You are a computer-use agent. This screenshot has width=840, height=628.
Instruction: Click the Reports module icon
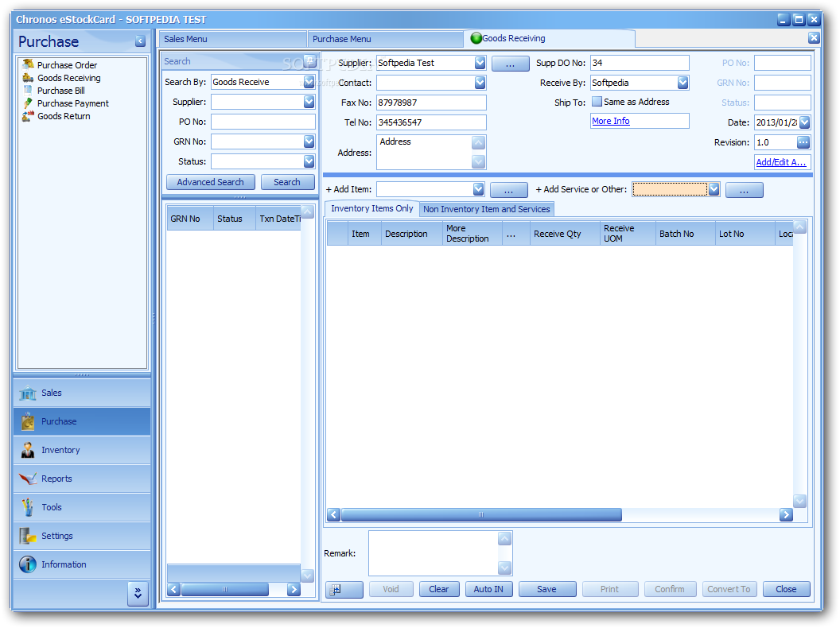pyautogui.click(x=27, y=479)
